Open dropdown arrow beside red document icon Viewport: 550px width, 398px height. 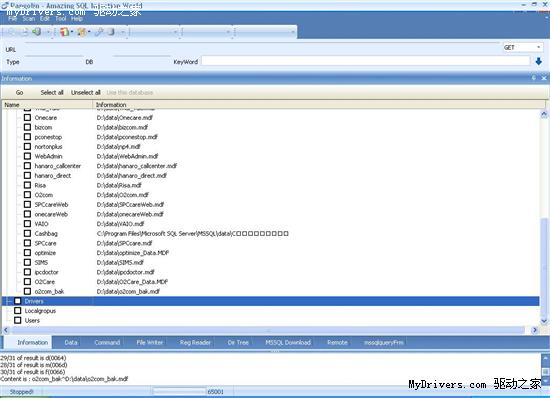coord(72,32)
